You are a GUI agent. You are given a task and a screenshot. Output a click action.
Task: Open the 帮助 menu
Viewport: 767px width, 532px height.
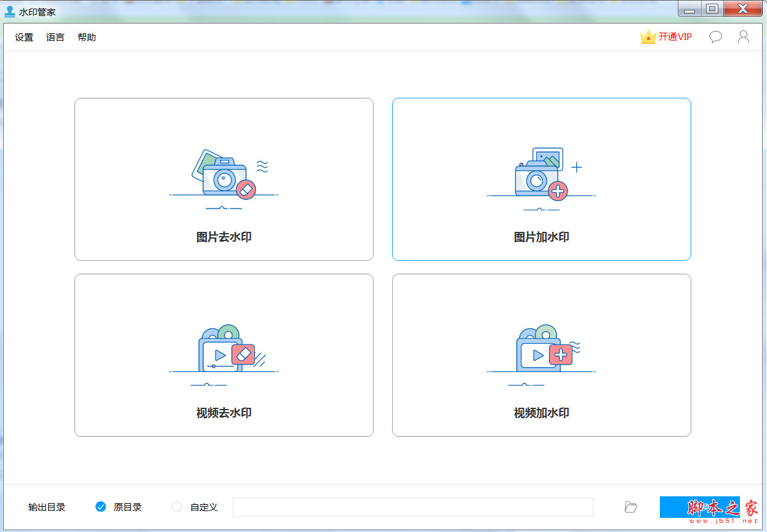click(86, 37)
